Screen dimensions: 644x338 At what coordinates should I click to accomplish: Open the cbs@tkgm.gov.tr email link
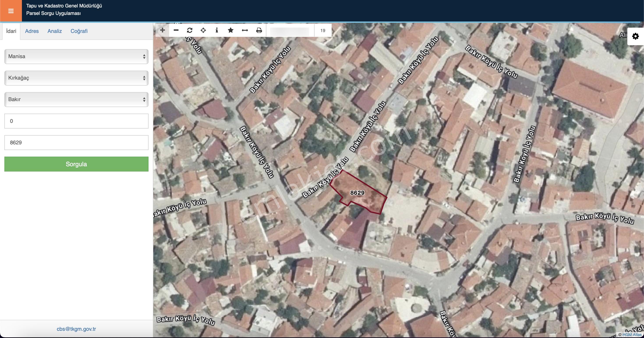click(76, 329)
